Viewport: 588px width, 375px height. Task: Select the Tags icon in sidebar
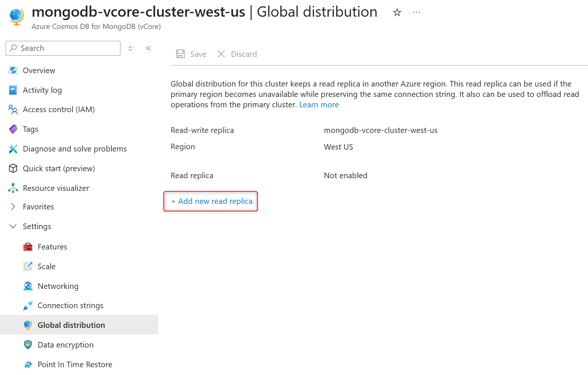tap(13, 129)
